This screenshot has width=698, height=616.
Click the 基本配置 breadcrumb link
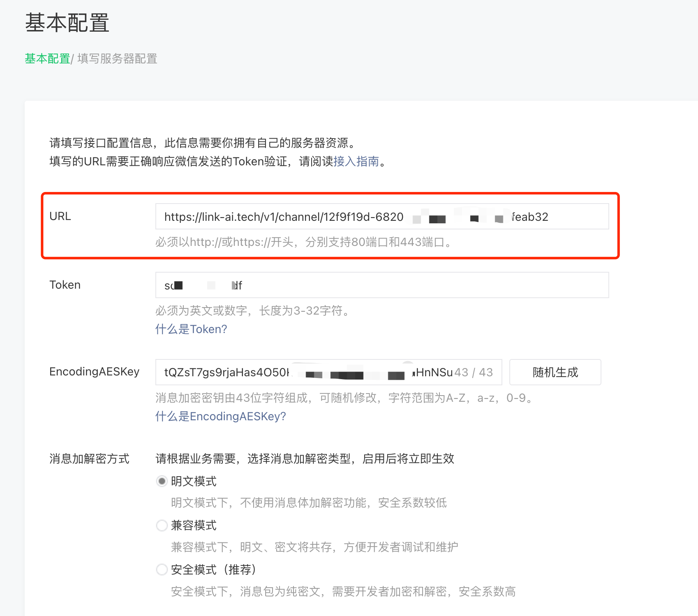(47, 59)
